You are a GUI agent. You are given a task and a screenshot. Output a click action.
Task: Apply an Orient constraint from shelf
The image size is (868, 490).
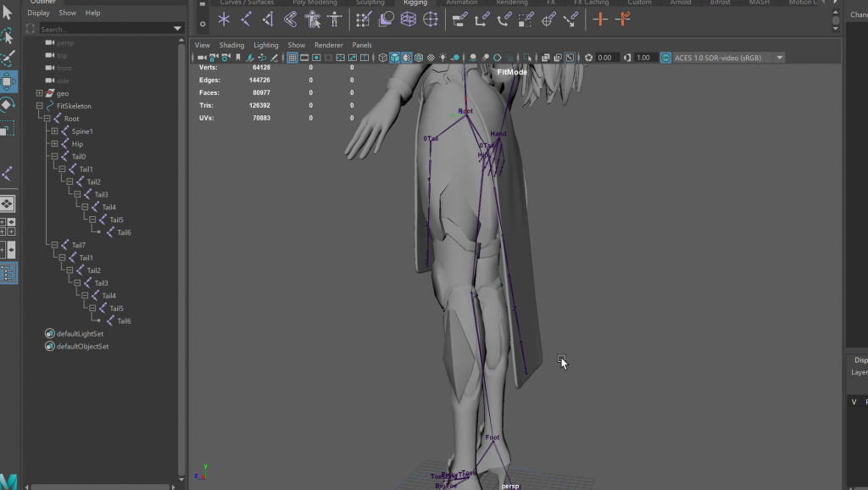point(504,19)
